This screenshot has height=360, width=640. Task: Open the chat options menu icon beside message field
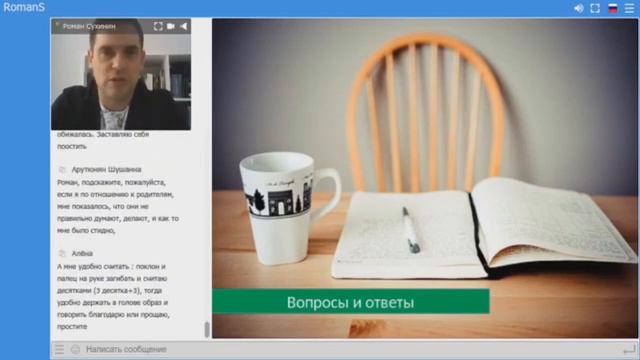(60, 349)
